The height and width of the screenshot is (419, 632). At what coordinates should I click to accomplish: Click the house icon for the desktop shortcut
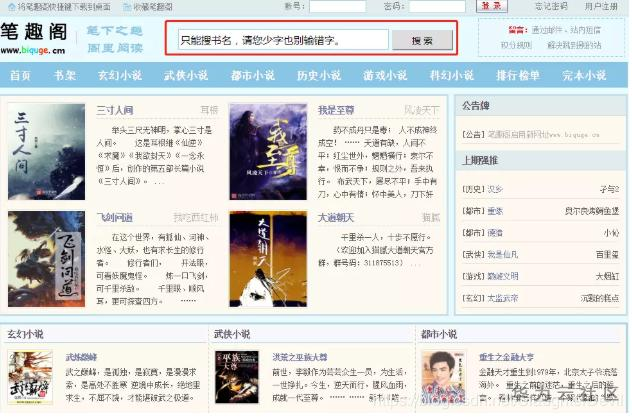coord(12,6)
